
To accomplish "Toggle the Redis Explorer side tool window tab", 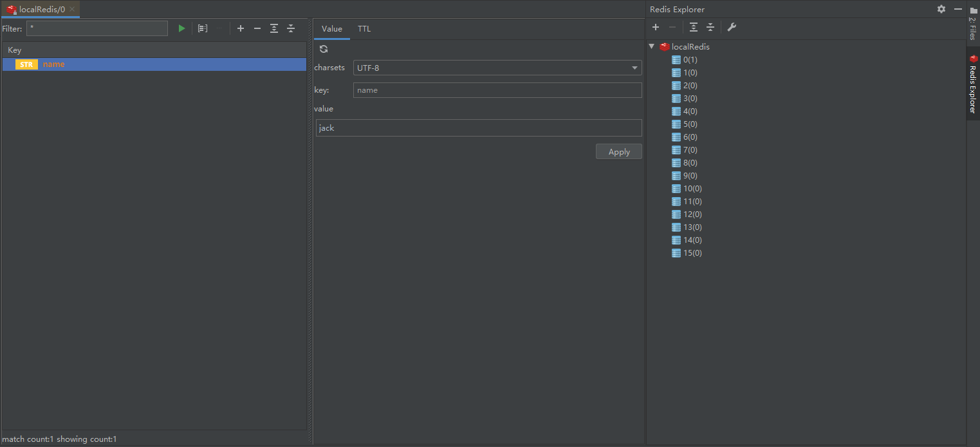I will [x=973, y=84].
